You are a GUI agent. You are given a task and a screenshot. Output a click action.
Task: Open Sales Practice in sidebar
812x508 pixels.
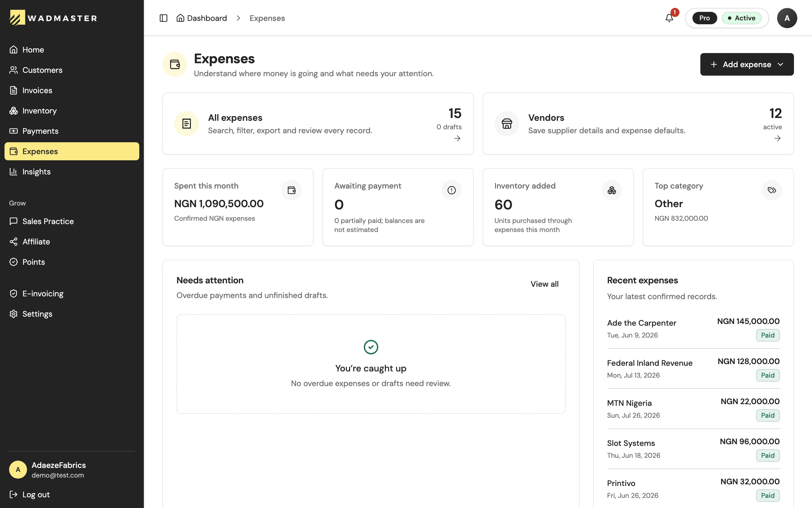click(72, 221)
